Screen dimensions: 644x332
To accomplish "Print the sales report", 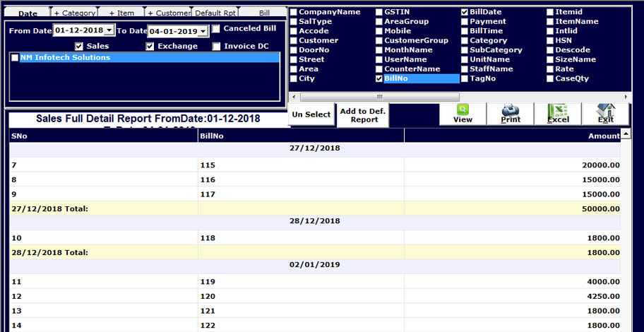I will tap(510, 114).
